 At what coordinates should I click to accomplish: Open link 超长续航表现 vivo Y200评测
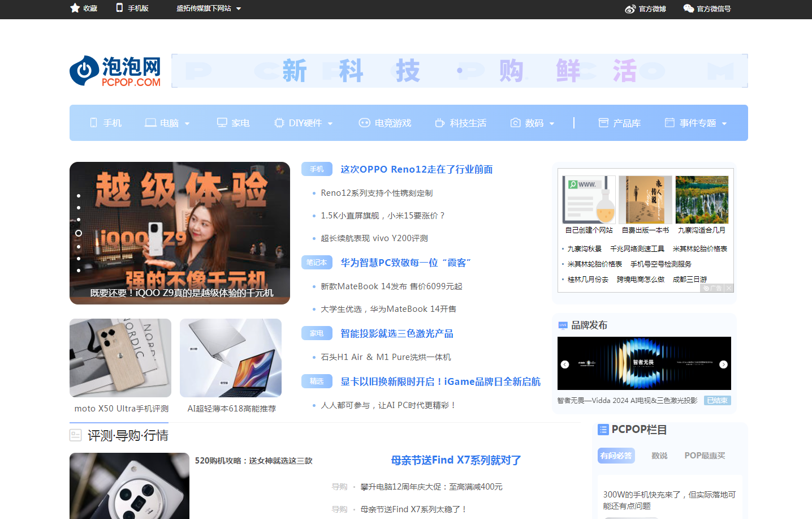click(x=374, y=238)
